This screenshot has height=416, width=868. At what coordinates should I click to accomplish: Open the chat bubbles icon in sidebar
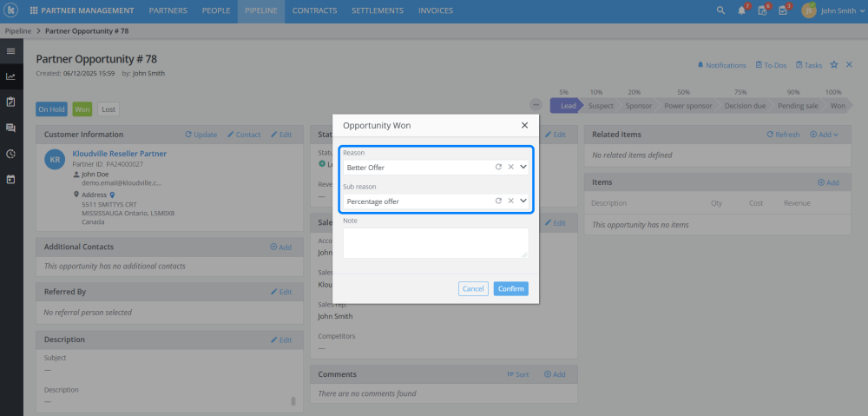point(10,128)
